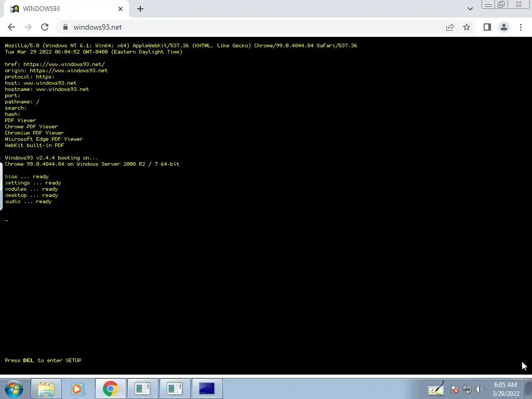The image size is (532, 399).
Task: Open the Windows Start menu
Action: (x=14, y=388)
